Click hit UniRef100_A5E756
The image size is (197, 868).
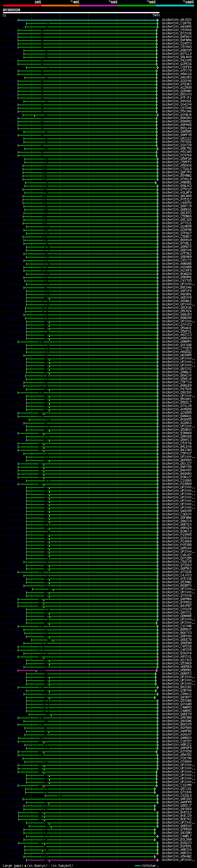(177, 149)
